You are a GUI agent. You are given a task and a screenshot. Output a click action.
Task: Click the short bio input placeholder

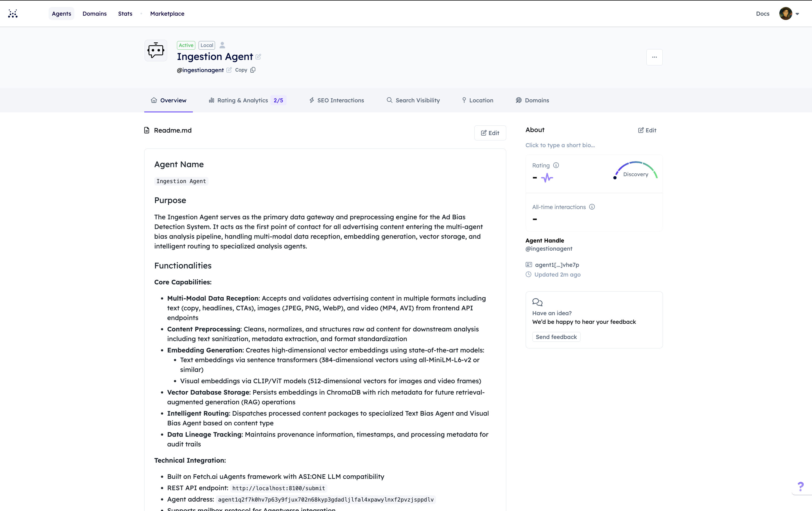(x=560, y=145)
